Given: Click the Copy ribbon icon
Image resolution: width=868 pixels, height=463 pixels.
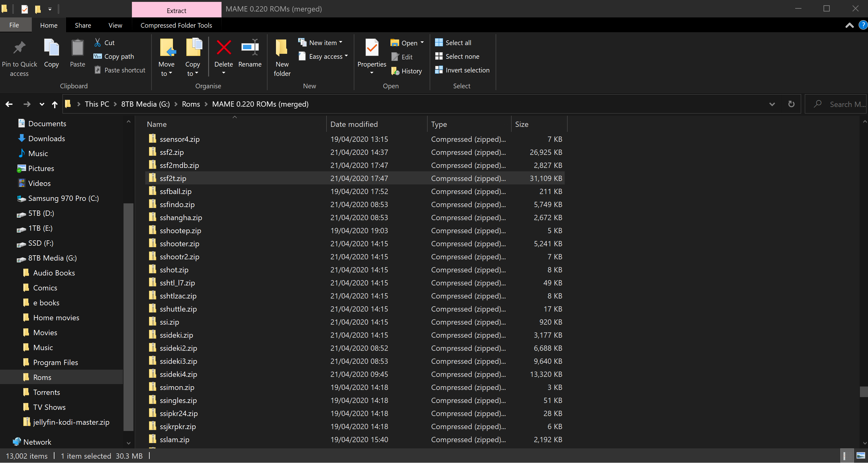Looking at the screenshot, I should [51, 48].
